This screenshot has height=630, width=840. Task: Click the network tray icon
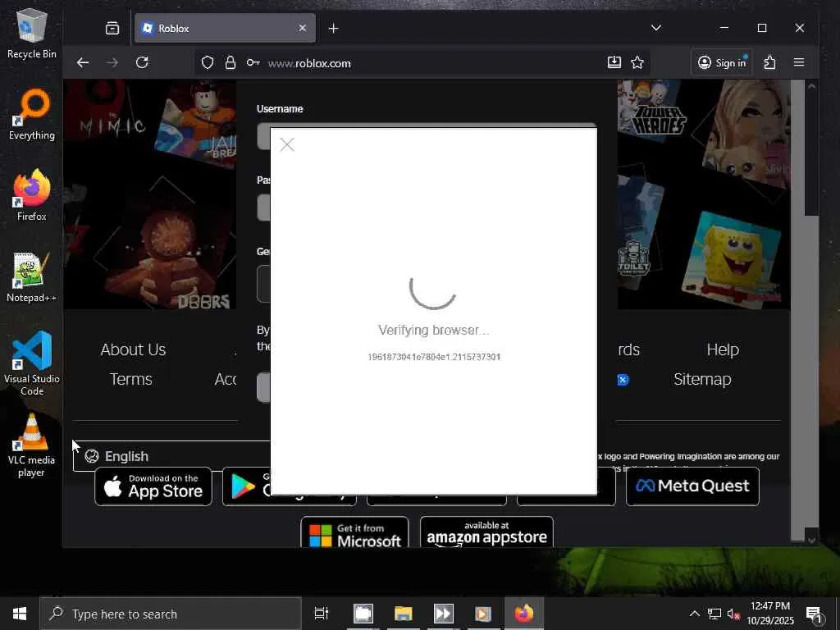(714, 614)
